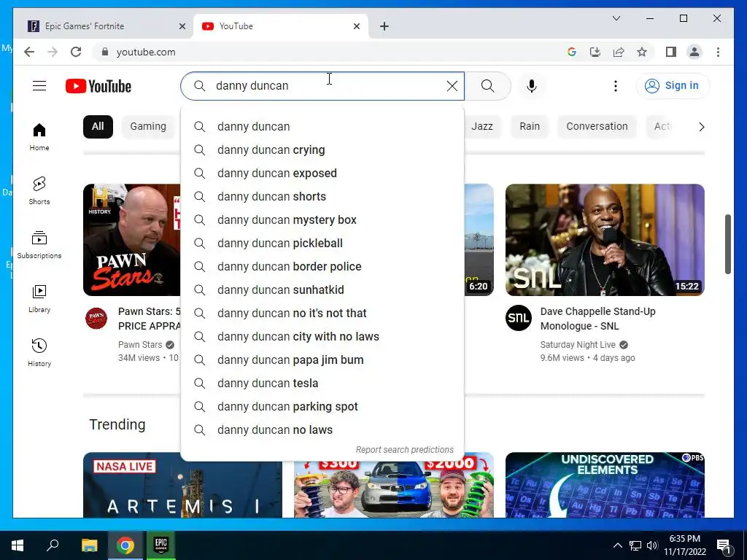Open the Windows Start menu
This screenshot has width=747, height=560.
click(18, 545)
